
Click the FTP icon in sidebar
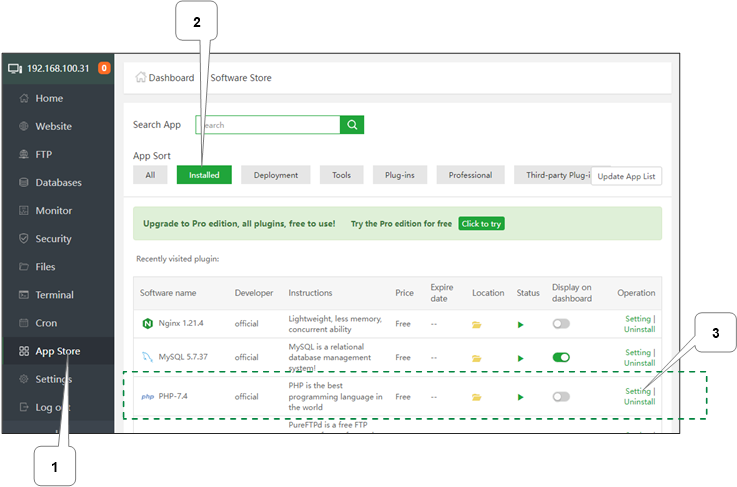click(x=24, y=154)
